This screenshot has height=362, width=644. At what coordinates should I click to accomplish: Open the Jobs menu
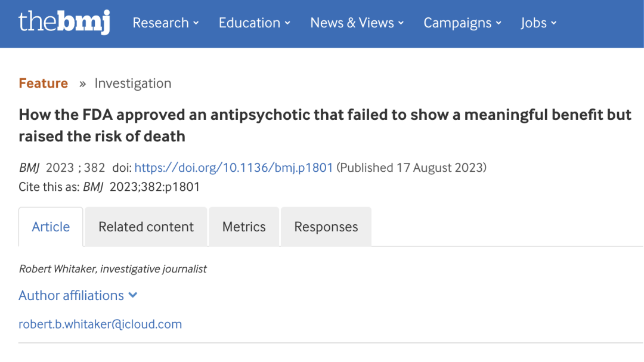538,23
